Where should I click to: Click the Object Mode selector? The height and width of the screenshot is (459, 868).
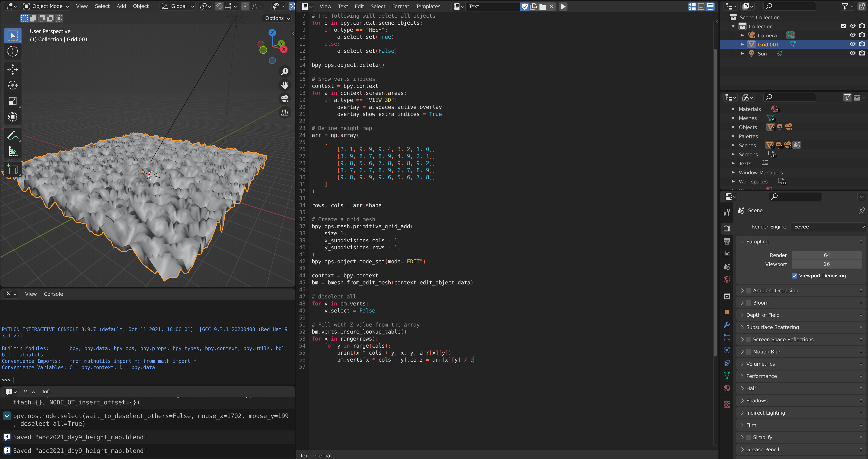coord(46,6)
